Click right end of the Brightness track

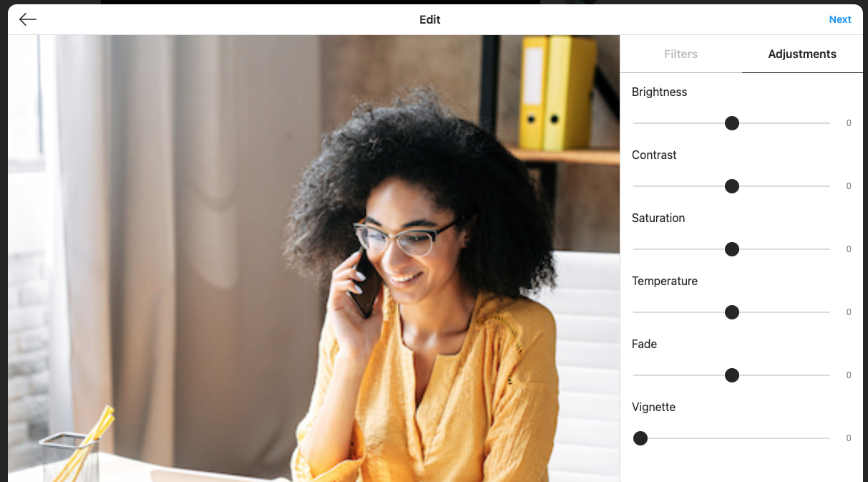point(827,123)
